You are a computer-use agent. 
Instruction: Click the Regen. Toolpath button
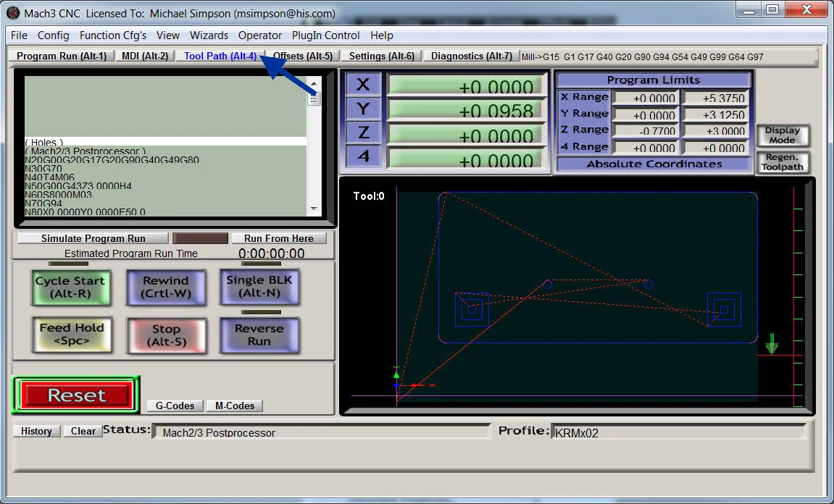(783, 161)
